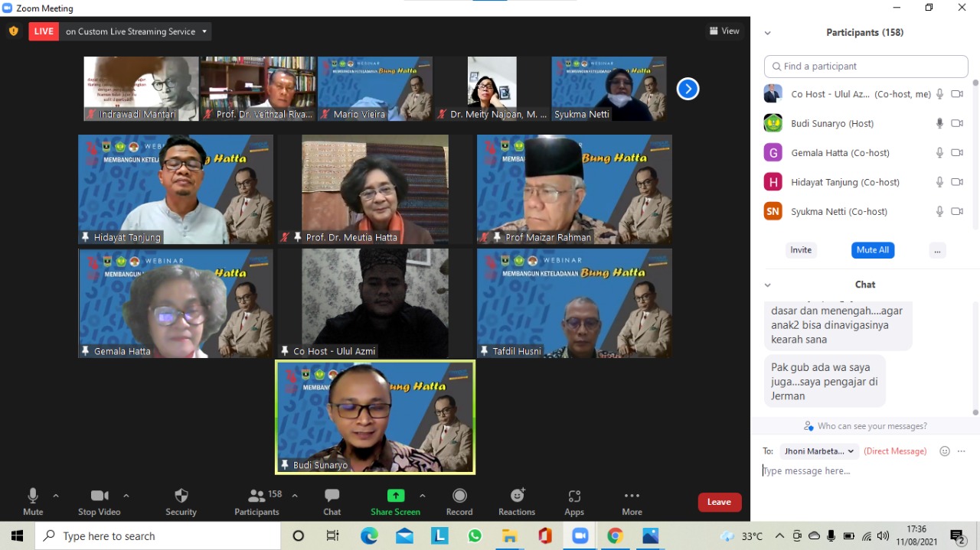Click the Invite button
This screenshot has height=550, width=980.
[x=801, y=249]
